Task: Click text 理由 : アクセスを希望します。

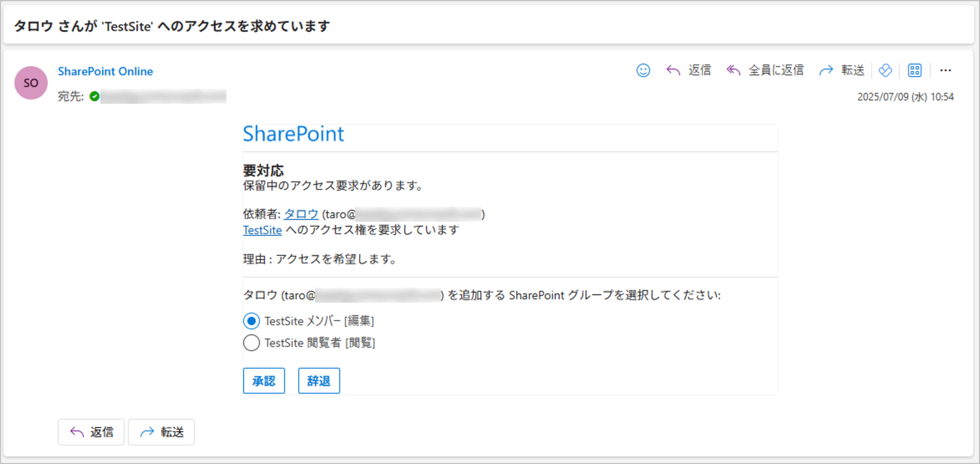Action: [320, 259]
